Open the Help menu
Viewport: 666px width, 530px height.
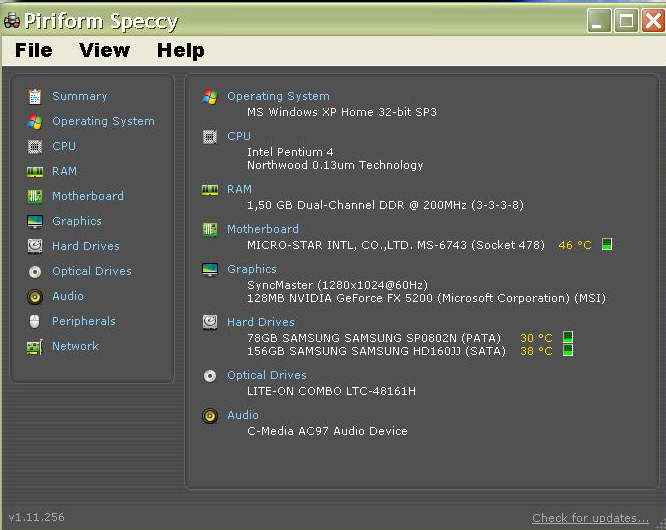point(180,50)
